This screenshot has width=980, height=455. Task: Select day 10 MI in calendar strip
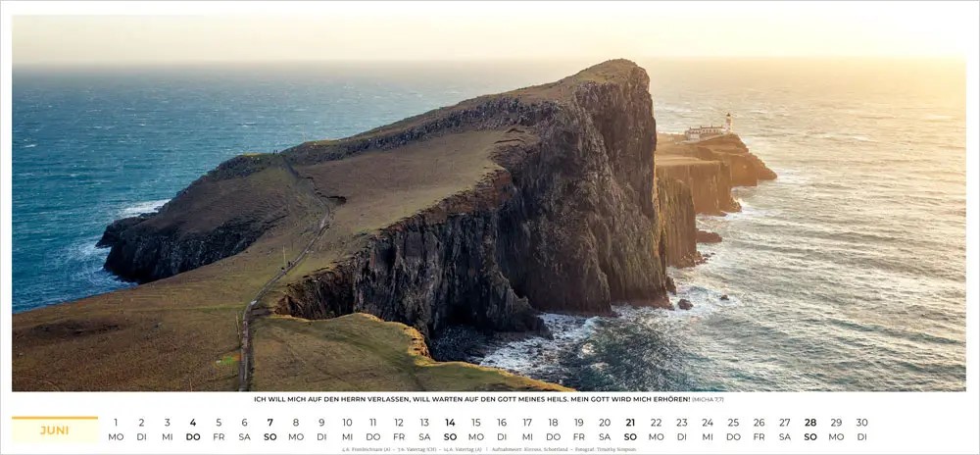click(347, 430)
